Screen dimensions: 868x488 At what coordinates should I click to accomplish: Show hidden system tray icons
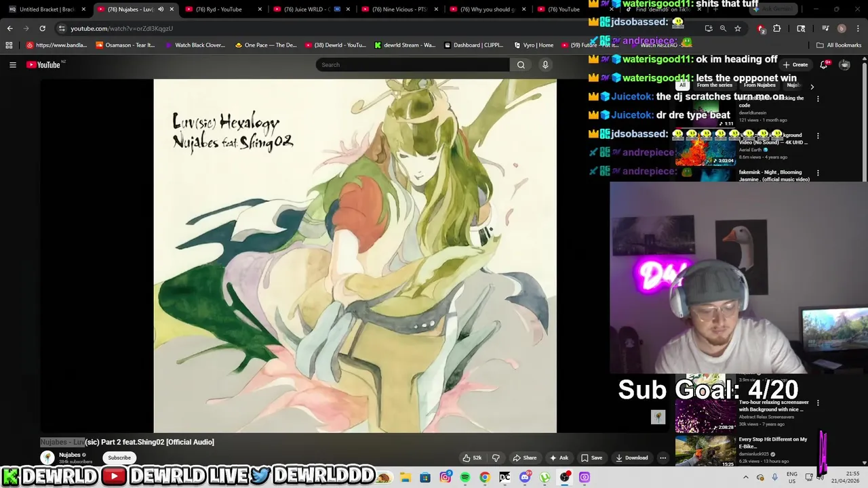[746, 477]
